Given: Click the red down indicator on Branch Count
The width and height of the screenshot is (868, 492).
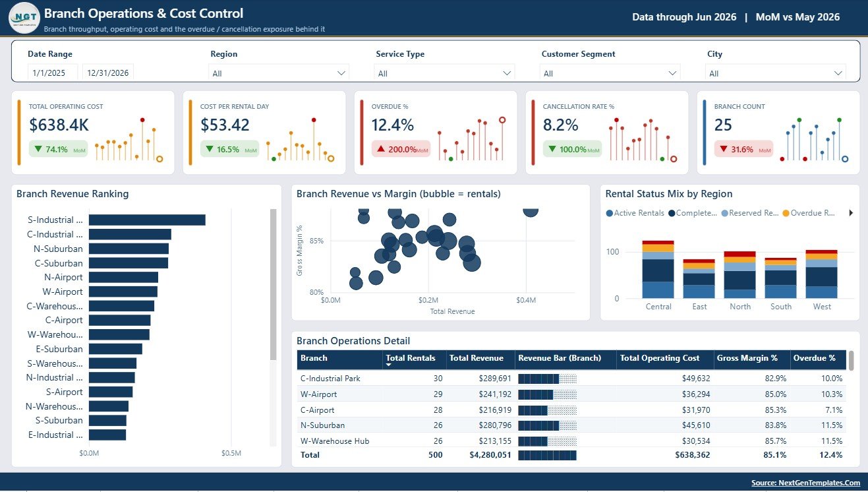Looking at the screenshot, I should 723,149.
